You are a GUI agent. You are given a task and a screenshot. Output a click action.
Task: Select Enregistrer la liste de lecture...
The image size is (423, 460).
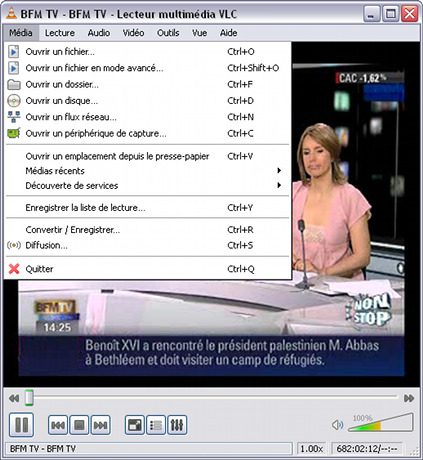coord(147,208)
